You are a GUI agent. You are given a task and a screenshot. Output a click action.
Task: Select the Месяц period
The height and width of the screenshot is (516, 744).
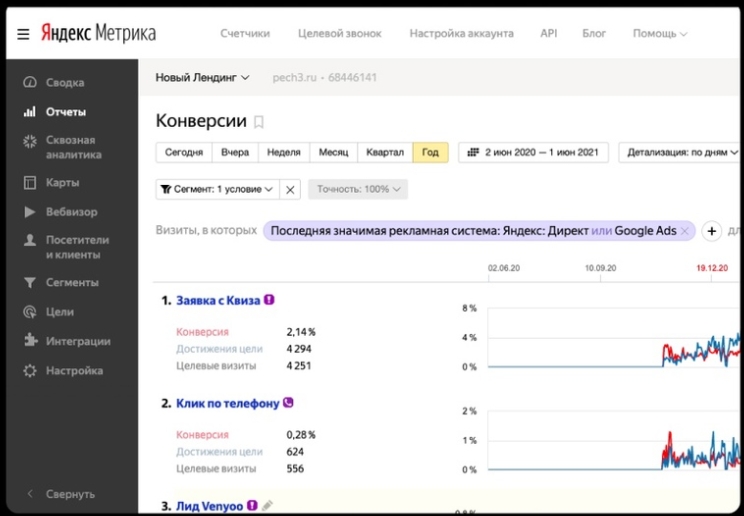(333, 152)
